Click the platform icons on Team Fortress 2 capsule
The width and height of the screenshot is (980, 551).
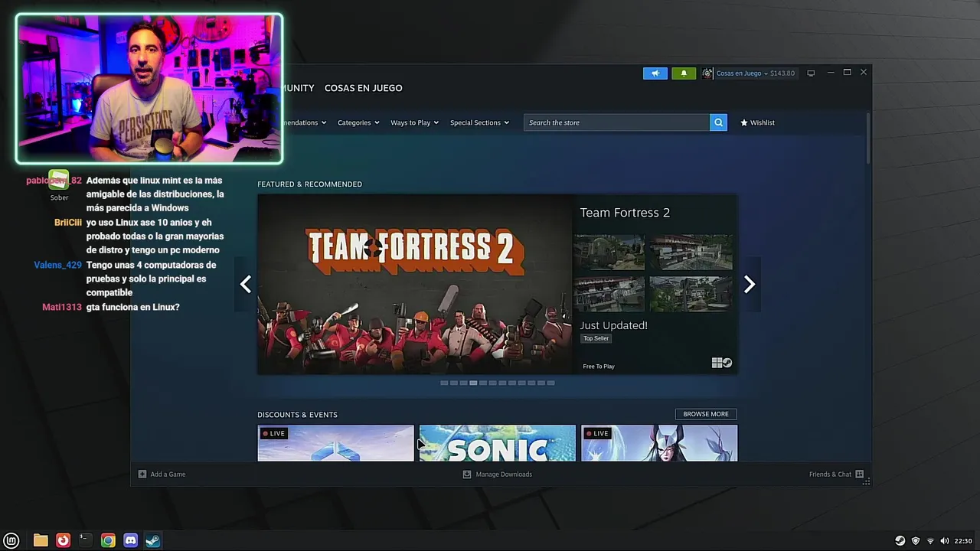(722, 364)
